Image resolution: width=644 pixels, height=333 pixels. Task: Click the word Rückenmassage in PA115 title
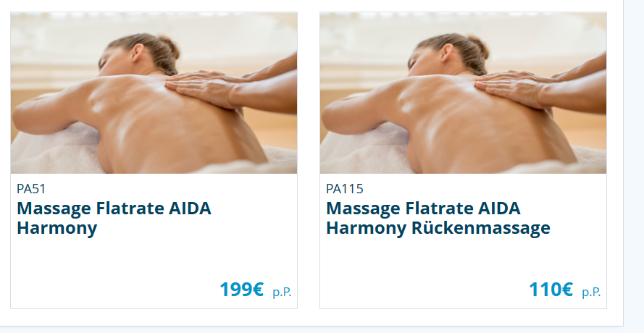click(x=480, y=228)
